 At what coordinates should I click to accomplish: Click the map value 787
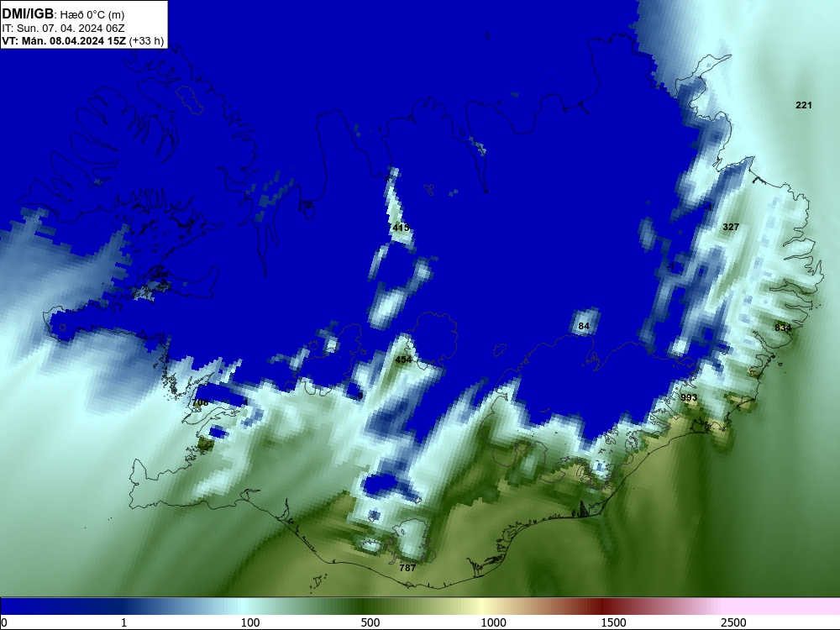point(407,568)
